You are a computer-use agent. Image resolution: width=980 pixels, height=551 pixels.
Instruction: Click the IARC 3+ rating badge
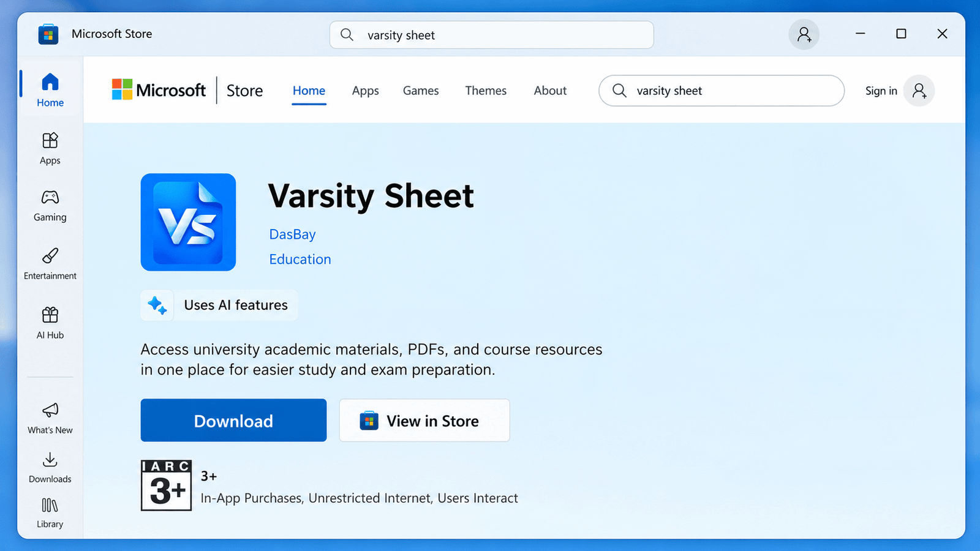[166, 485]
